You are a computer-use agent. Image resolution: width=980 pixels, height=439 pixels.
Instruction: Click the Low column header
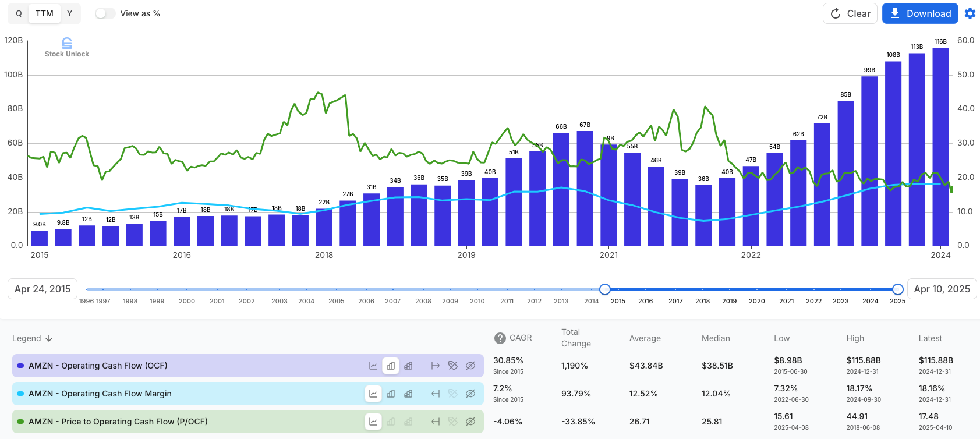[782, 338]
